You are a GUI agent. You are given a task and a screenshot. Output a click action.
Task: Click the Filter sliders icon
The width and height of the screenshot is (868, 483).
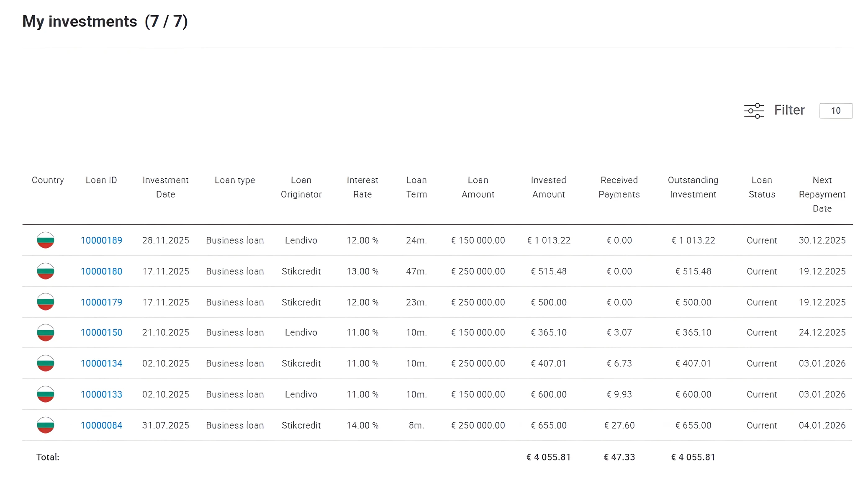click(754, 110)
